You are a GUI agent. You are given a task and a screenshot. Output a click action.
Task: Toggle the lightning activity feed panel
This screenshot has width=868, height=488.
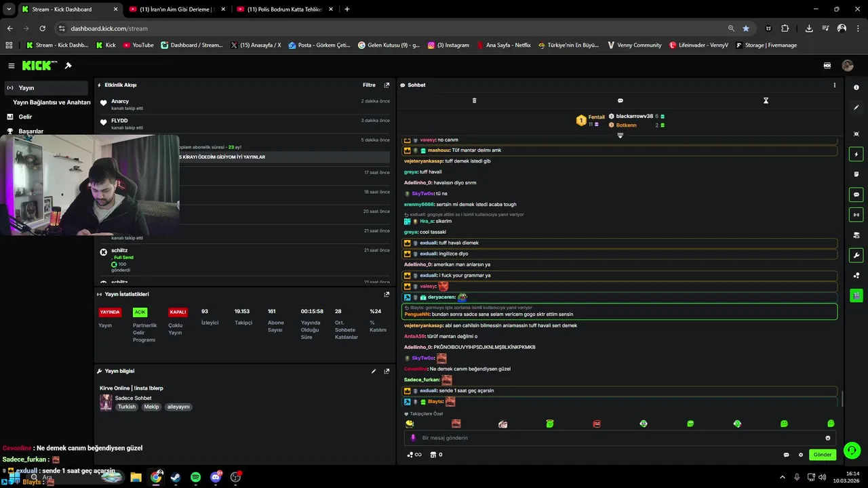tap(856, 155)
